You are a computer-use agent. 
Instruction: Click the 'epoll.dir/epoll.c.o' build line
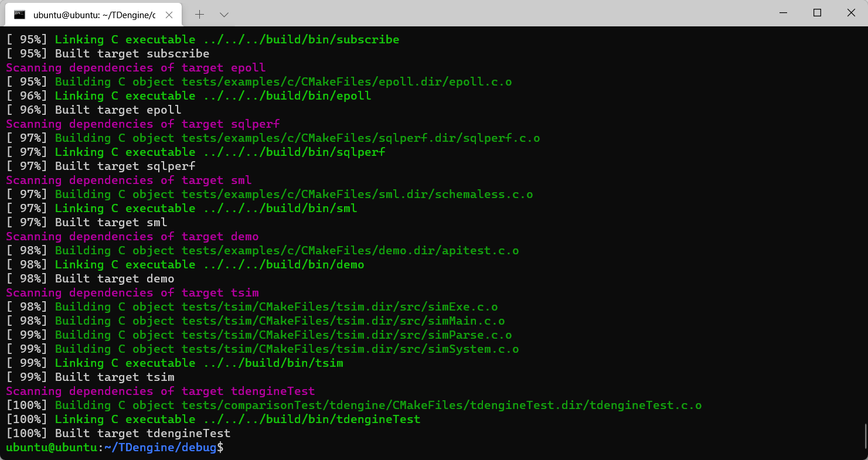(x=259, y=82)
